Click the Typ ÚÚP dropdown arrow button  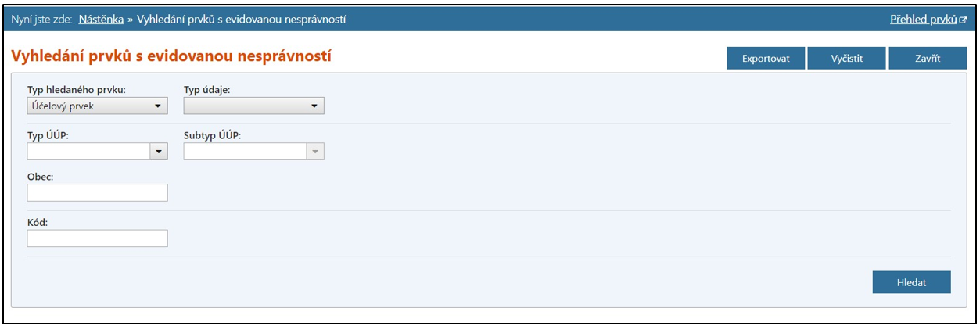point(159,152)
